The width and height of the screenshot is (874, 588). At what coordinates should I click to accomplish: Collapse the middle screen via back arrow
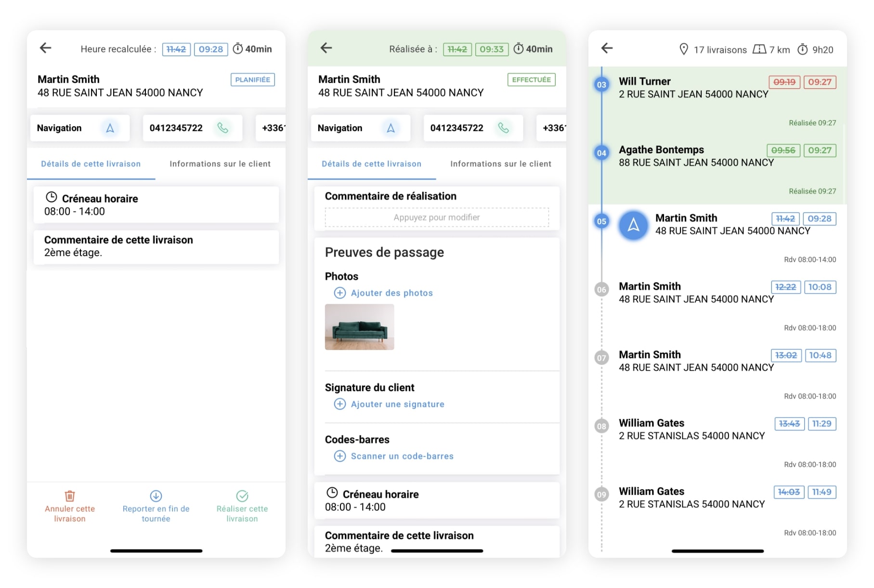tap(326, 48)
